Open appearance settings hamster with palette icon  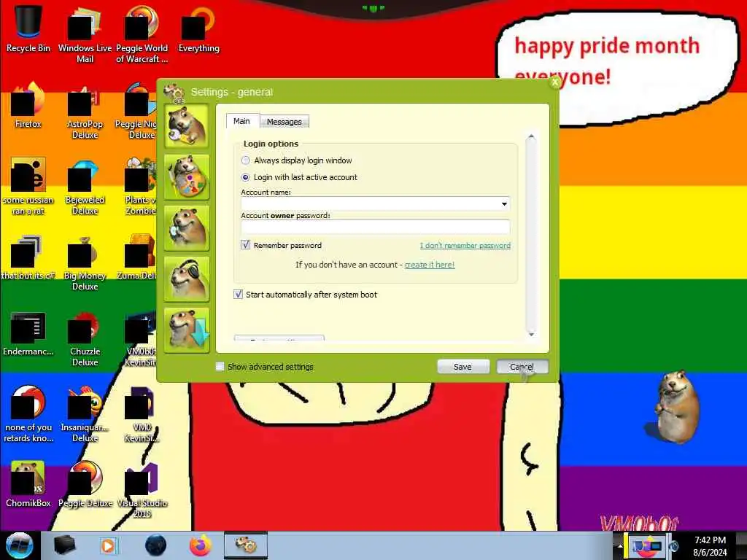click(187, 177)
